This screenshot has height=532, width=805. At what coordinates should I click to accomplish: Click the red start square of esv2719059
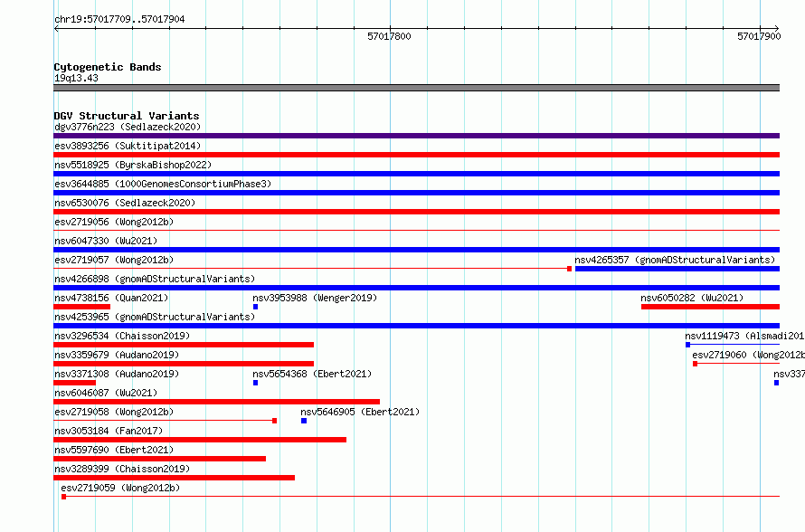(x=63, y=497)
